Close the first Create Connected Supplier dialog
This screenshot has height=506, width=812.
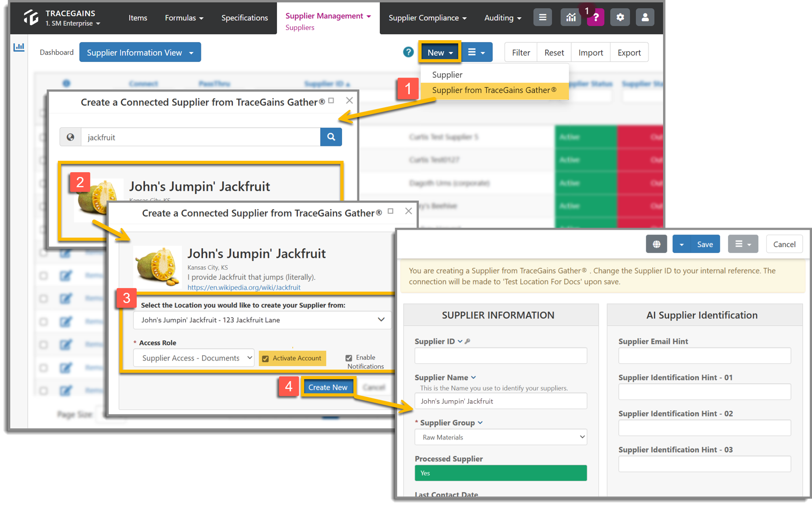point(349,100)
